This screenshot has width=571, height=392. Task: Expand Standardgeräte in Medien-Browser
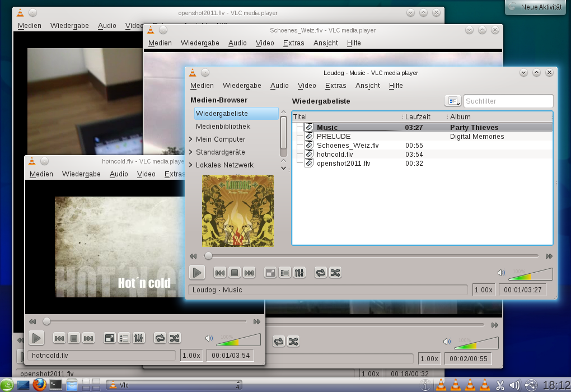pyautogui.click(x=191, y=152)
